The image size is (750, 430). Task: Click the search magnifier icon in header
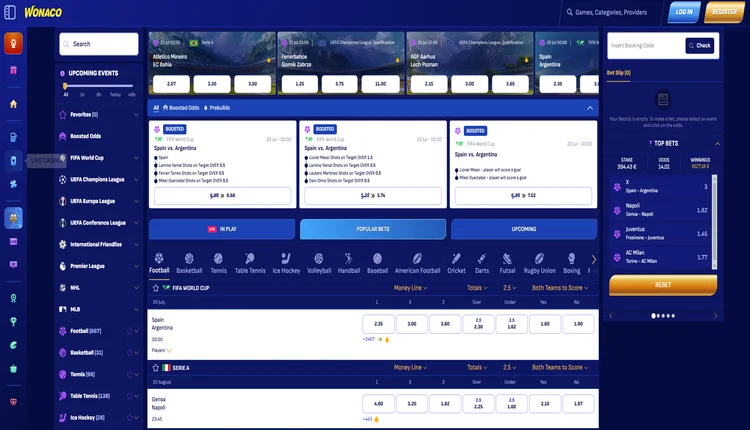click(x=570, y=12)
